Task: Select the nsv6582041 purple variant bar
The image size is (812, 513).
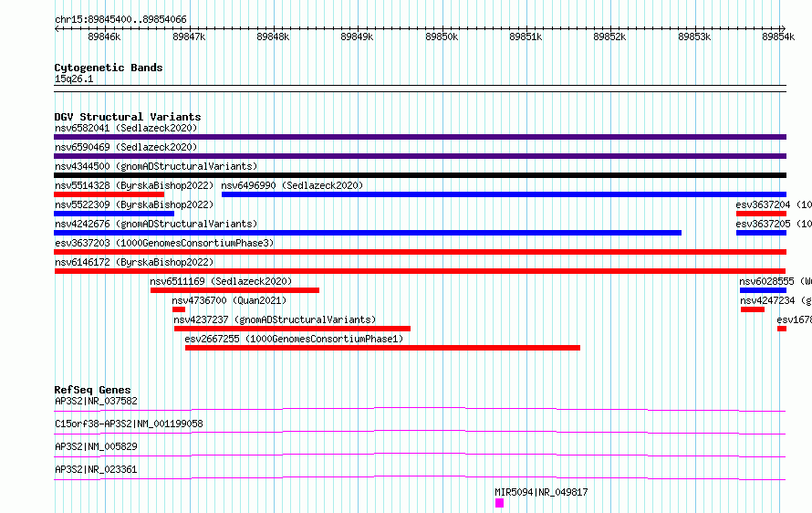Action: (x=420, y=137)
